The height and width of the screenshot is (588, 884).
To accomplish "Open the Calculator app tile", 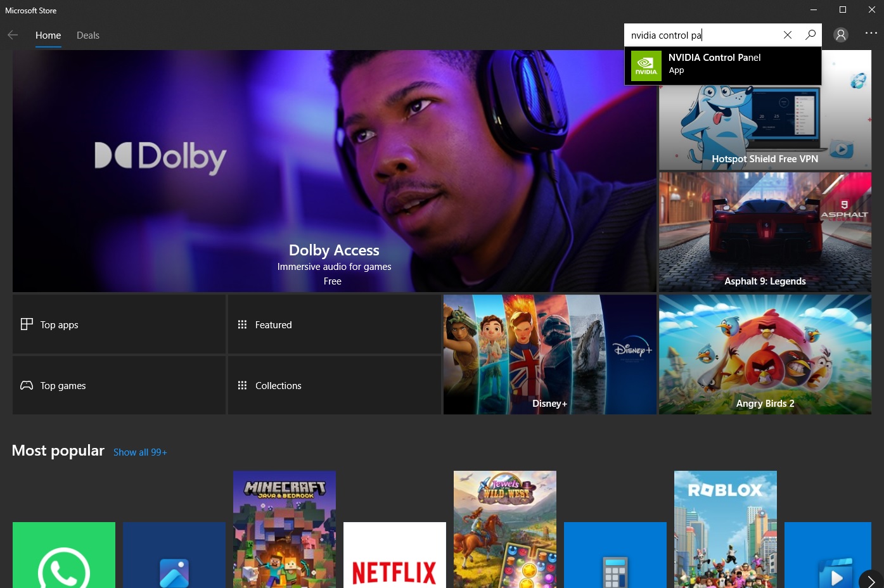I will coord(615,555).
